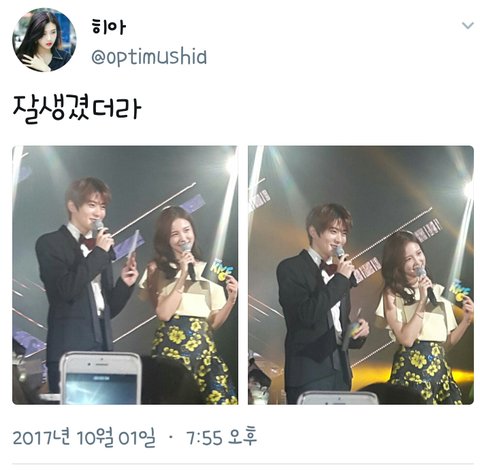Image resolution: width=480 pixels, height=470 pixels.
Task: Visit the @optimushid handle link
Action: pyautogui.click(x=149, y=57)
